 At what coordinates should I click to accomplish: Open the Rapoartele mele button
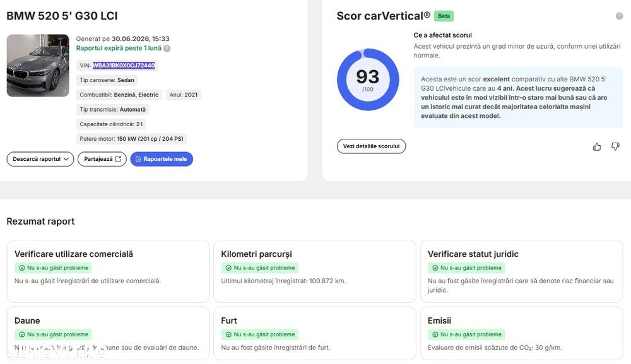(162, 159)
